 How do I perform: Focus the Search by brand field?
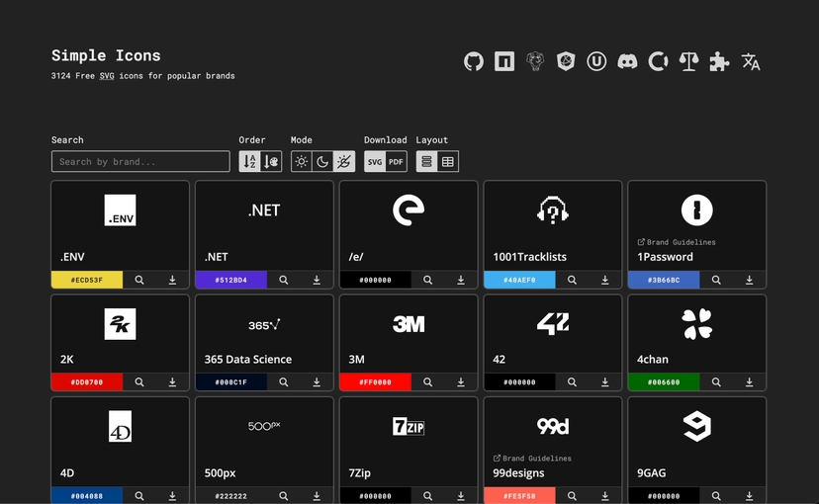140,162
